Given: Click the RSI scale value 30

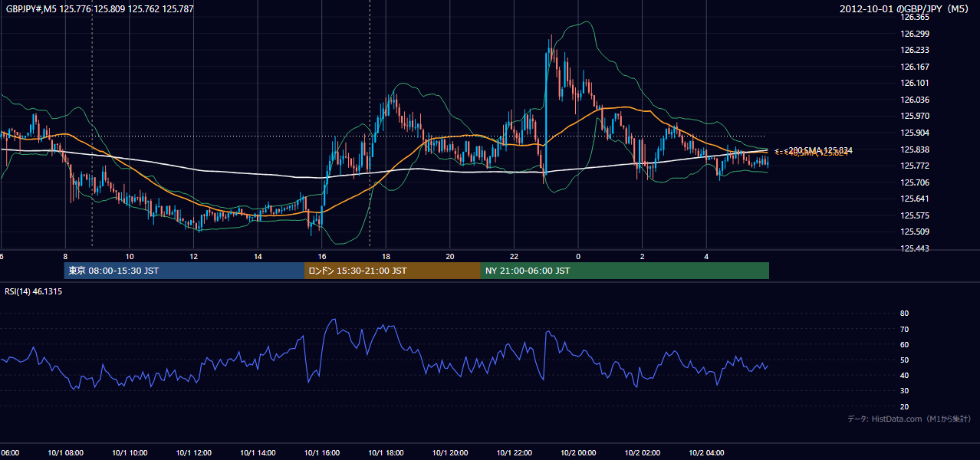Looking at the screenshot, I should (904, 391).
